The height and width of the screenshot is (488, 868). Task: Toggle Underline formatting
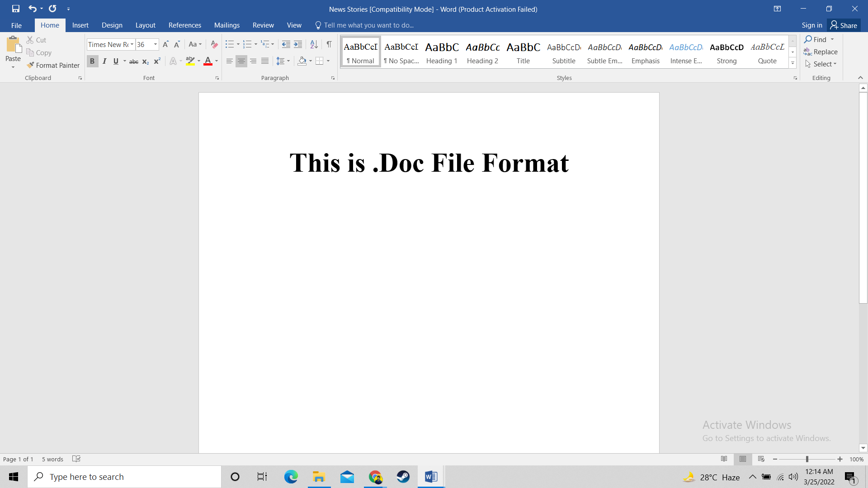[x=116, y=61]
